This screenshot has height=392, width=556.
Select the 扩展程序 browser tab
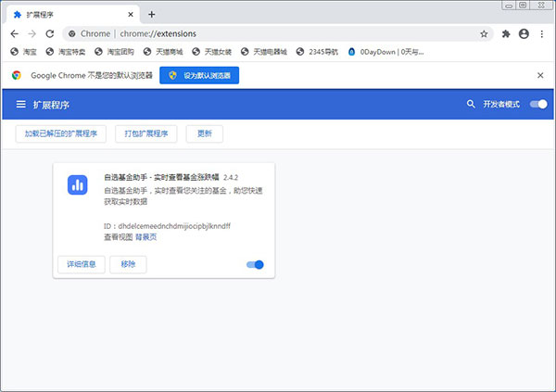pos(72,15)
